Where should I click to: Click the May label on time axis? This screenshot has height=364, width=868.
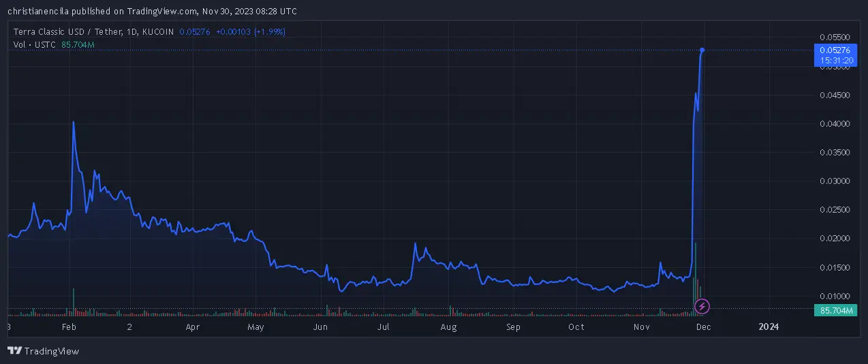tap(255, 327)
